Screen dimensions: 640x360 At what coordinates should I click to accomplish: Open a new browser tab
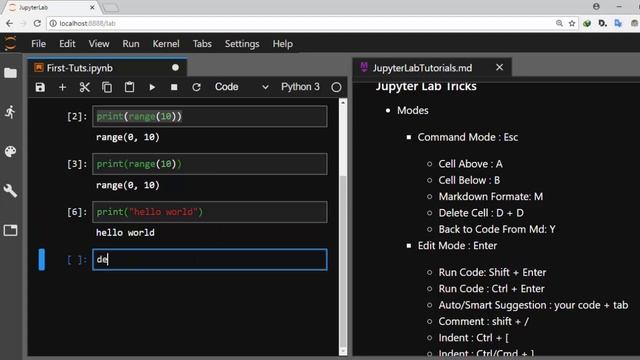tap(111, 7)
